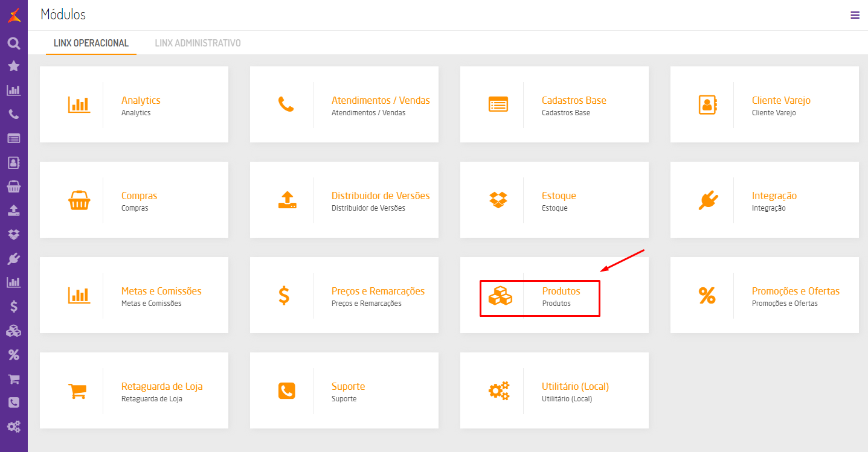
Task: Open the Suporte module title
Action: point(348,386)
